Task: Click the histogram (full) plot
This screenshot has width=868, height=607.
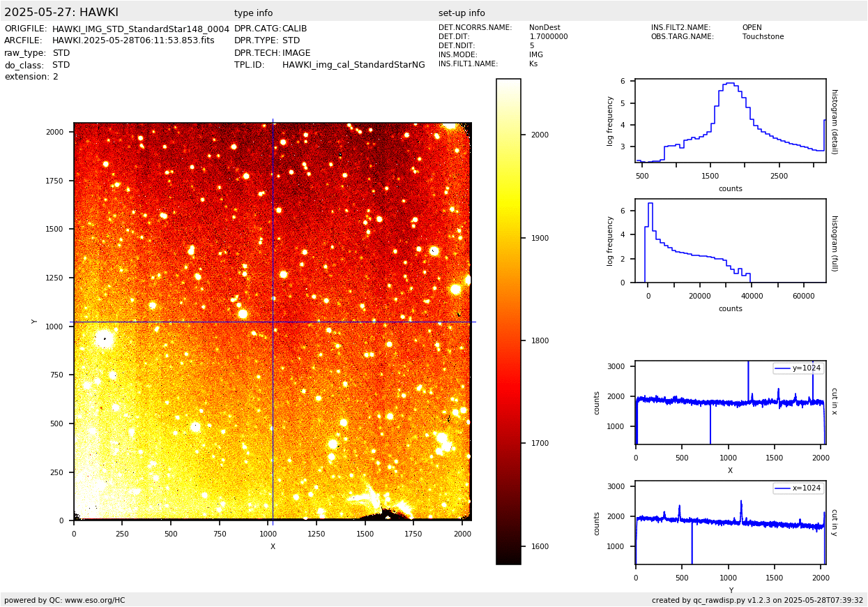Action: 730,241
